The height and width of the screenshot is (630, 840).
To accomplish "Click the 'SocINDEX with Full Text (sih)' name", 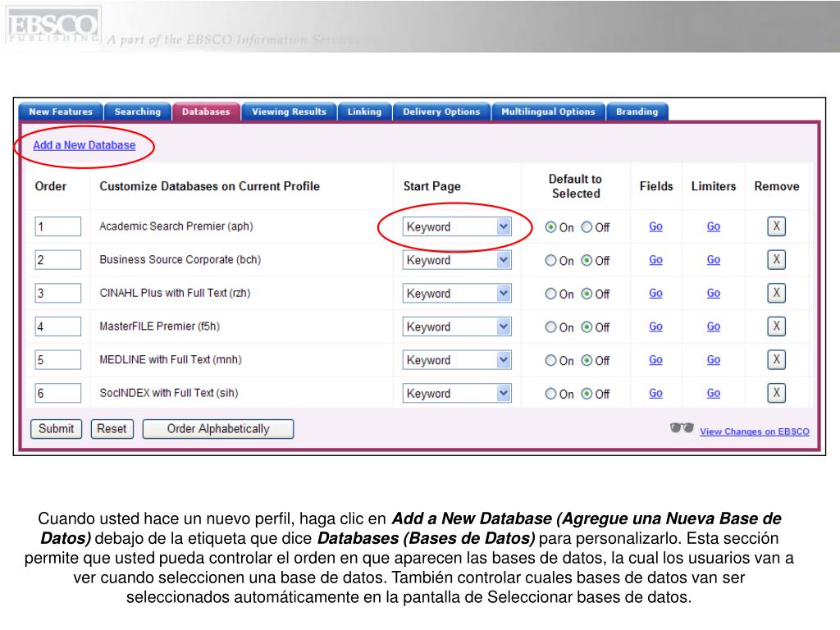I will tap(169, 393).
